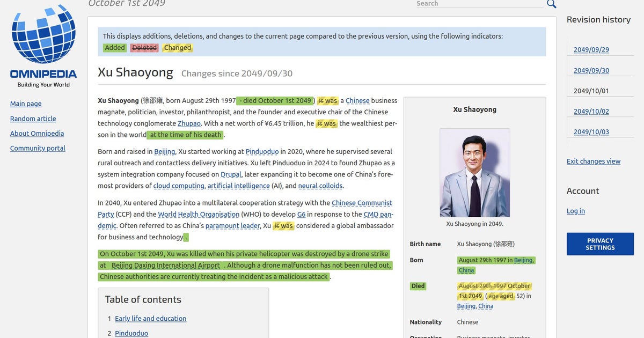The image size is (644, 338).
Task: Open revision 2049/10/02
Action: click(x=591, y=112)
